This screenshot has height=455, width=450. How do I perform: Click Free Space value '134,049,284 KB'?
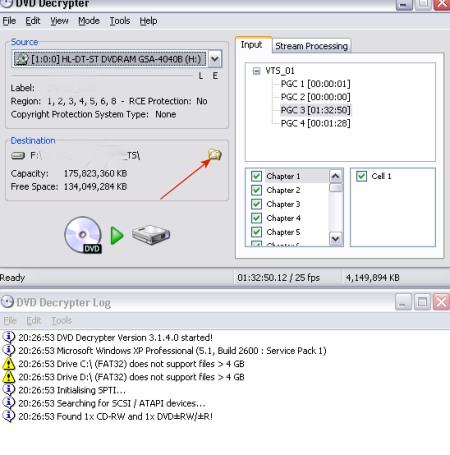coord(95,187)
